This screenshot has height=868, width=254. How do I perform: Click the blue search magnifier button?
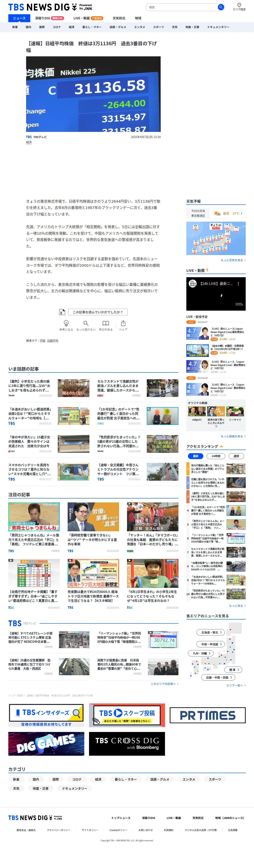click(221, 7)
